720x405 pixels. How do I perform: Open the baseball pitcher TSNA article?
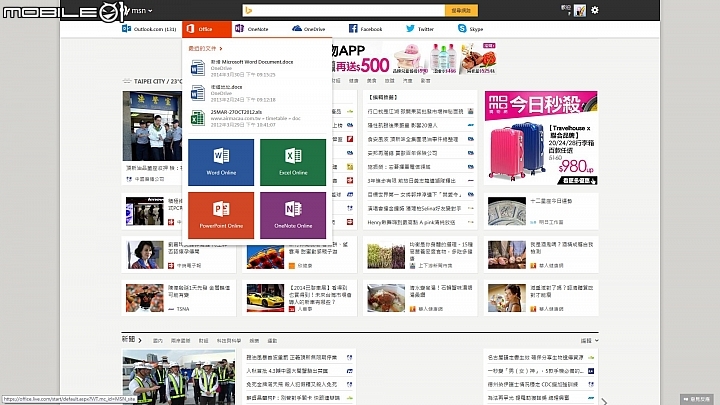(145, 298)
